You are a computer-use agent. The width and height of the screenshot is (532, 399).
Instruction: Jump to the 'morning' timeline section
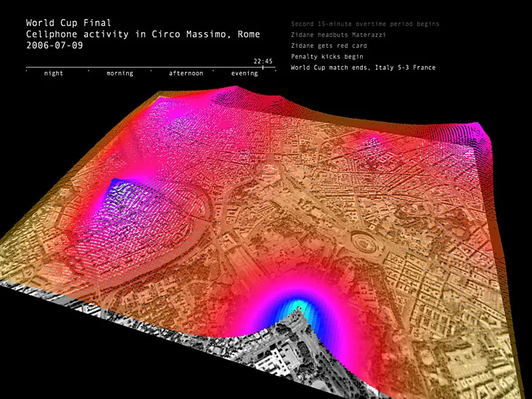click(x=119, y=74)
